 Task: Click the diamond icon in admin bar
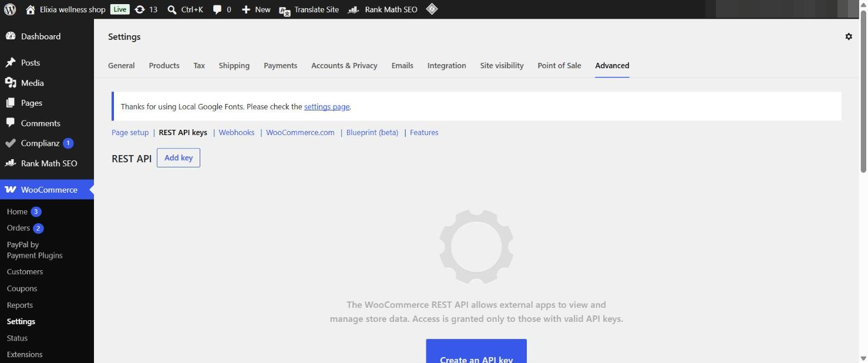[432, 9]
